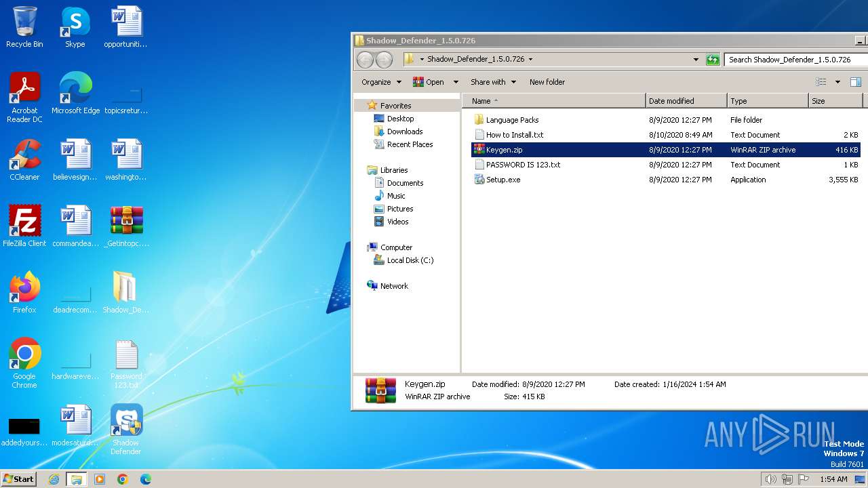The width and height of the screenshot is (868, 488).
Task: Click the Action Center flag tray icon
Action: [804, 479]
